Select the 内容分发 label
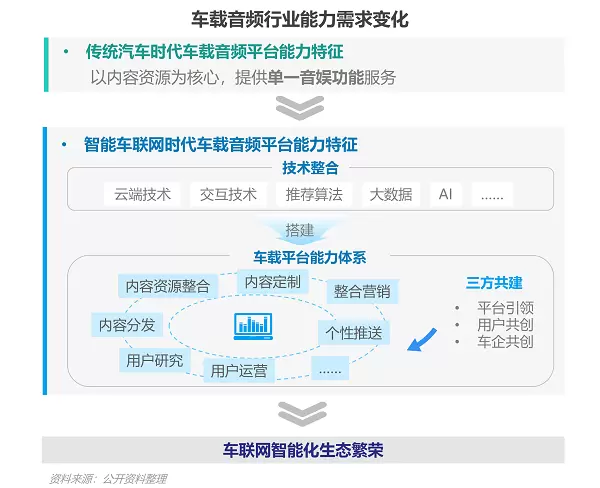600x488 pixels. point(127,324)
